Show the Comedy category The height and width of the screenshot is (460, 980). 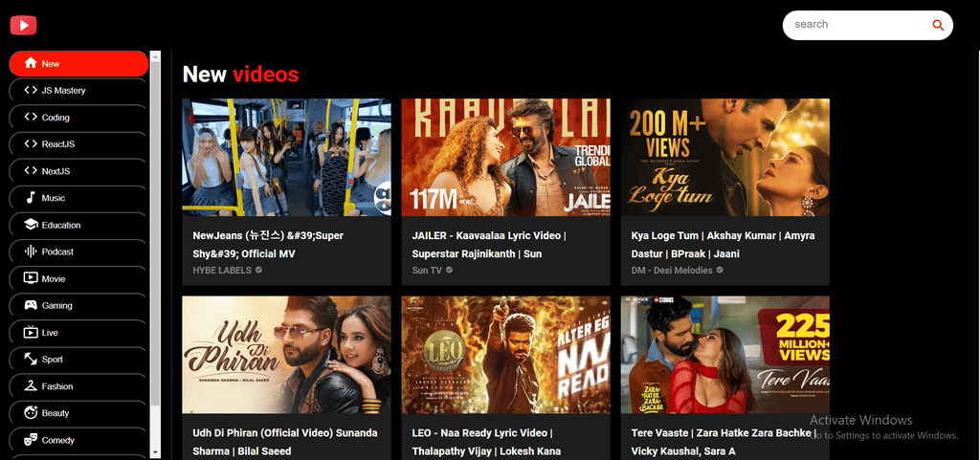[78, 439]
